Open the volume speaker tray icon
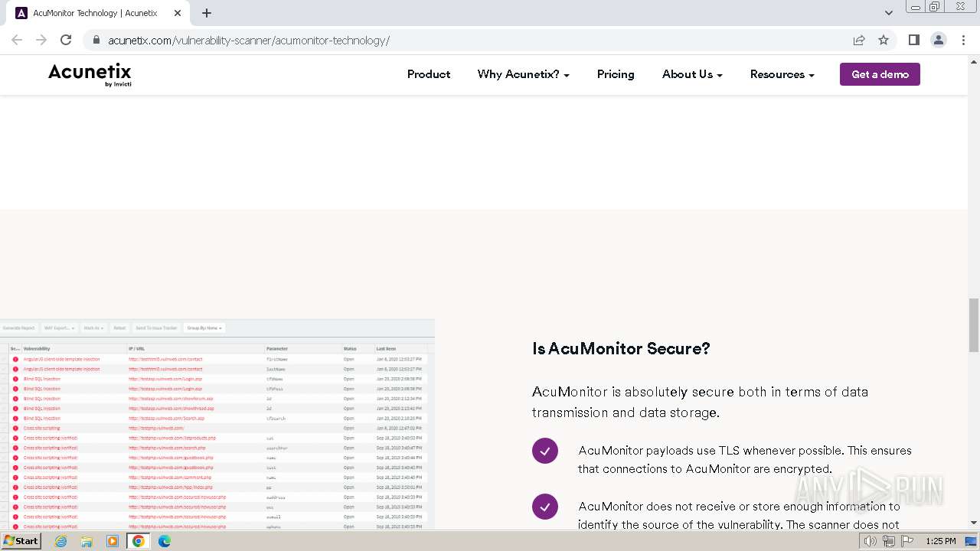The height and width of the screenshot is (551, 980). 871,541
